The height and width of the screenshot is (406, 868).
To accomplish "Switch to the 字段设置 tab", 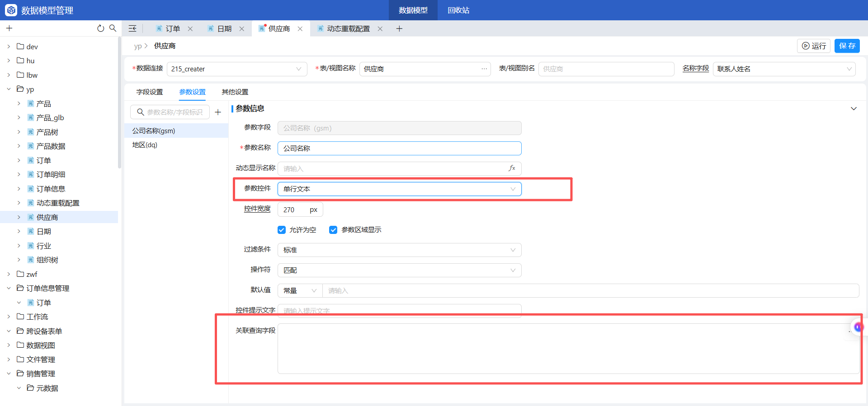I will tap(150, 92).
